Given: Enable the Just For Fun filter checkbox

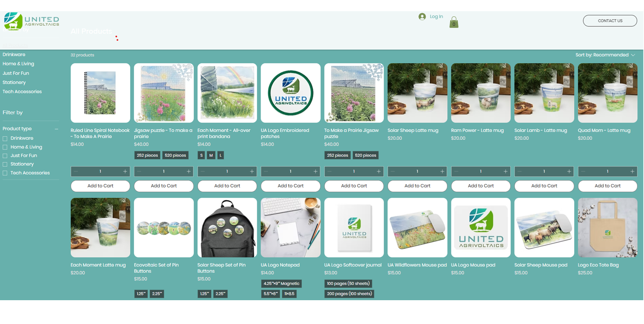Looking at the screenshot, I should tap(5, 156).
